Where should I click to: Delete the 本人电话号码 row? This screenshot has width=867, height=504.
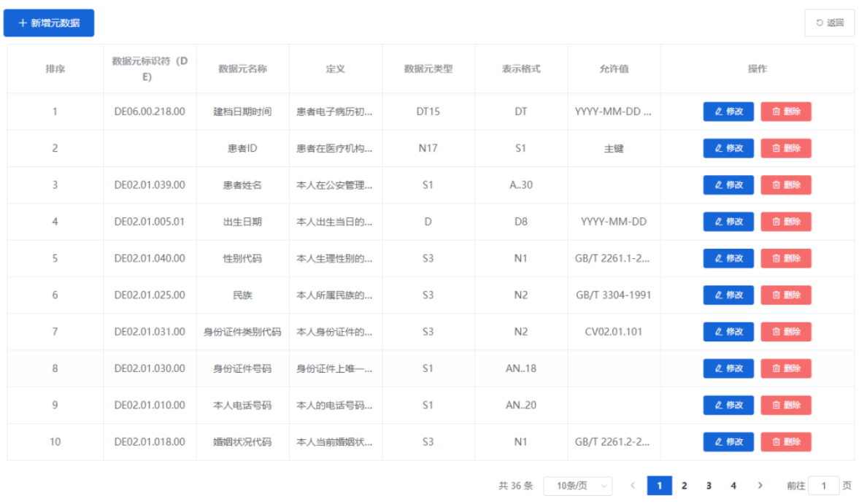tap(786, 406)
